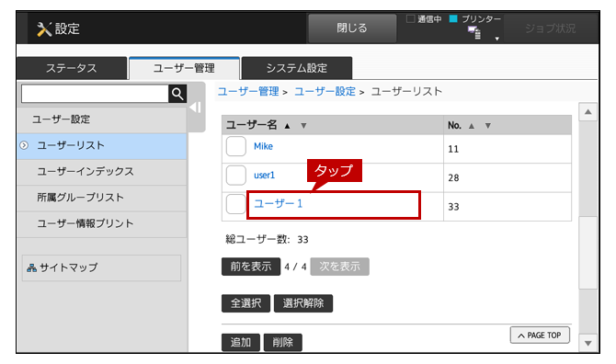Check the box for Mike
This screenshot has width=616, height=364.
[x=236, y=146]
